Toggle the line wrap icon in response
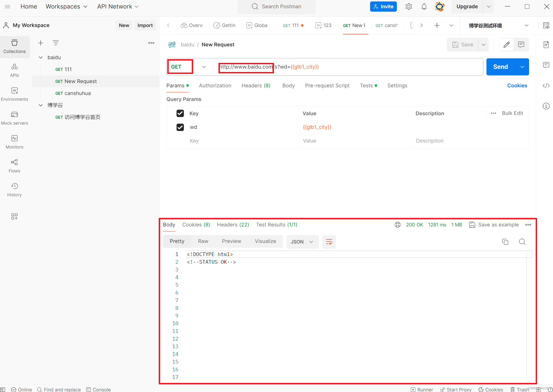 pos(329,242)
